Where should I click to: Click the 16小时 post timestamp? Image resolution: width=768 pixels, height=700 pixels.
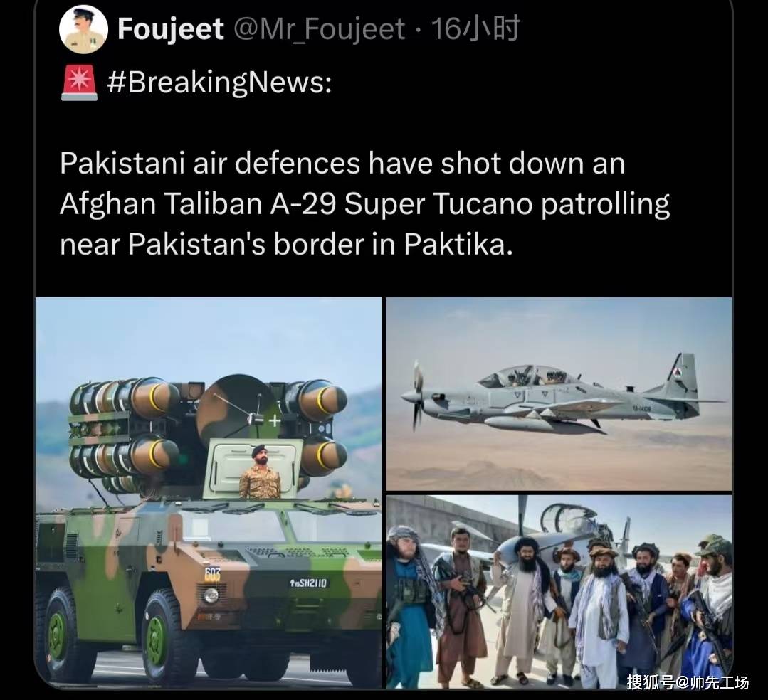point(475,28)
